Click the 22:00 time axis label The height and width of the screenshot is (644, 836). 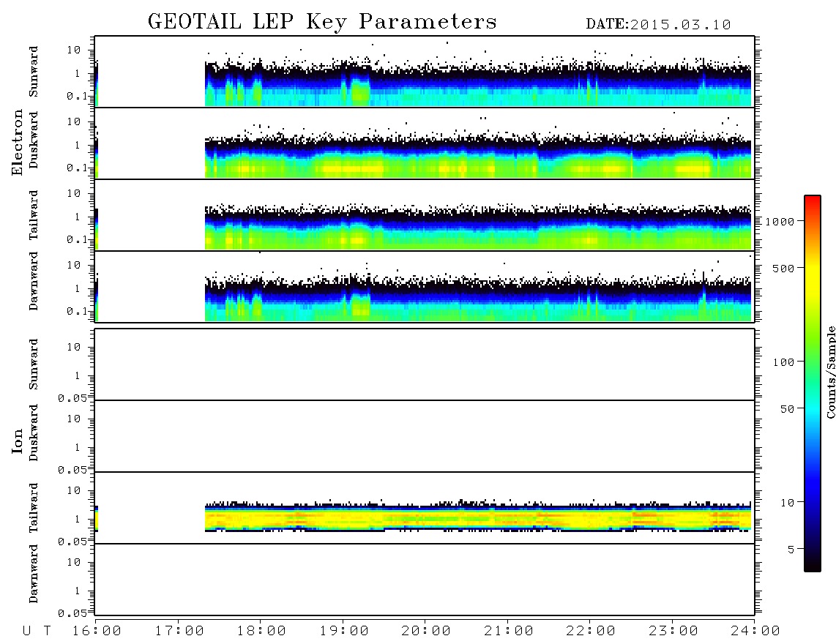(x=591, y=631)
